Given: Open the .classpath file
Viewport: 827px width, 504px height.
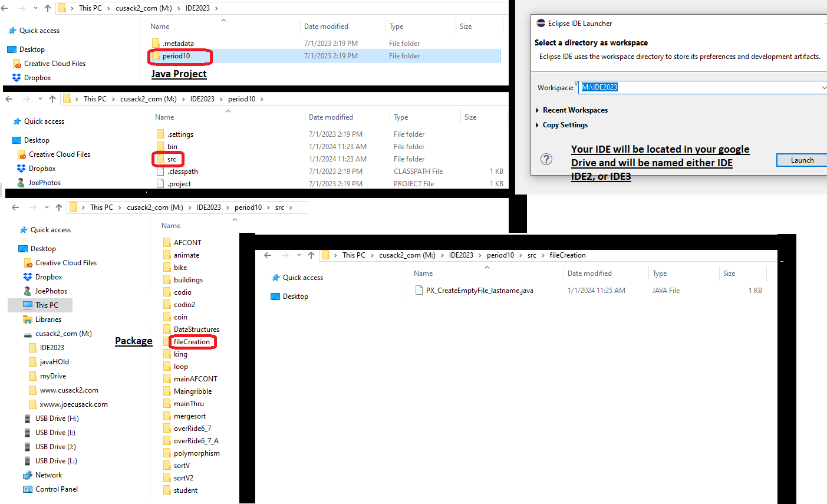Looking at the screenshot, I should point(182,172).
